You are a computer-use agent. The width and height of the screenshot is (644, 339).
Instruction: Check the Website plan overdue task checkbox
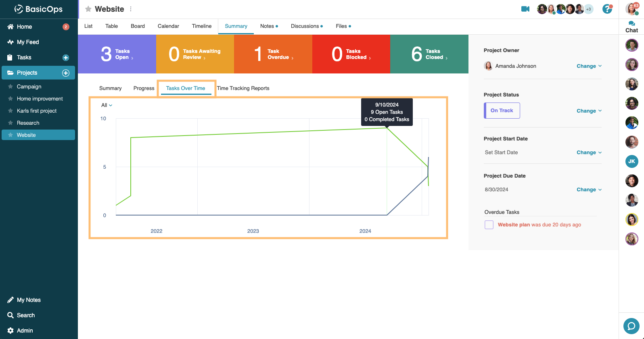(x=489, y=225)
